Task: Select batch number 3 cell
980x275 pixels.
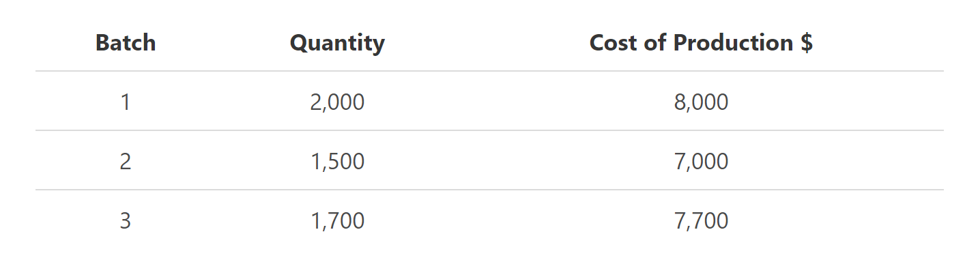Action: tap(125, 221)
